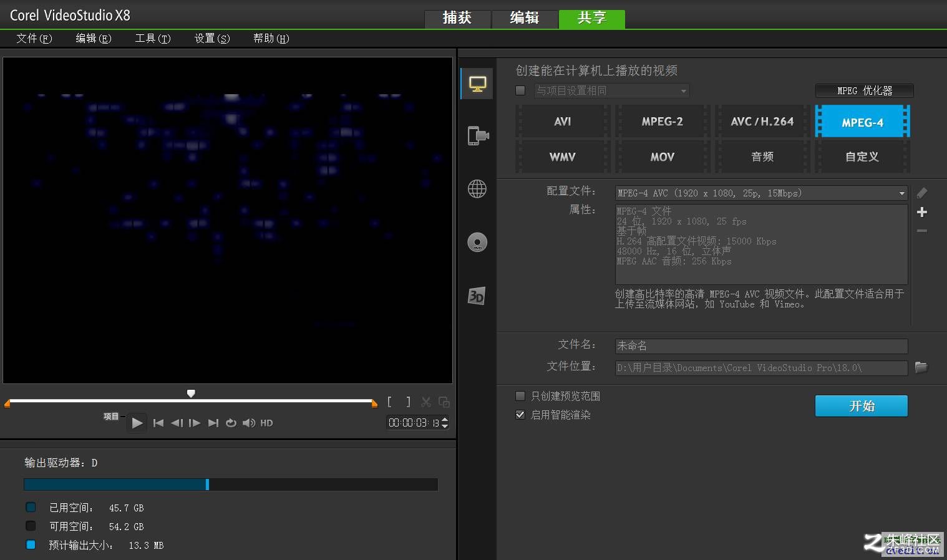The height and width of the screenshot is (560, 947).
Task: Open the system volume speaker control
Action: (x=249, y=423)
